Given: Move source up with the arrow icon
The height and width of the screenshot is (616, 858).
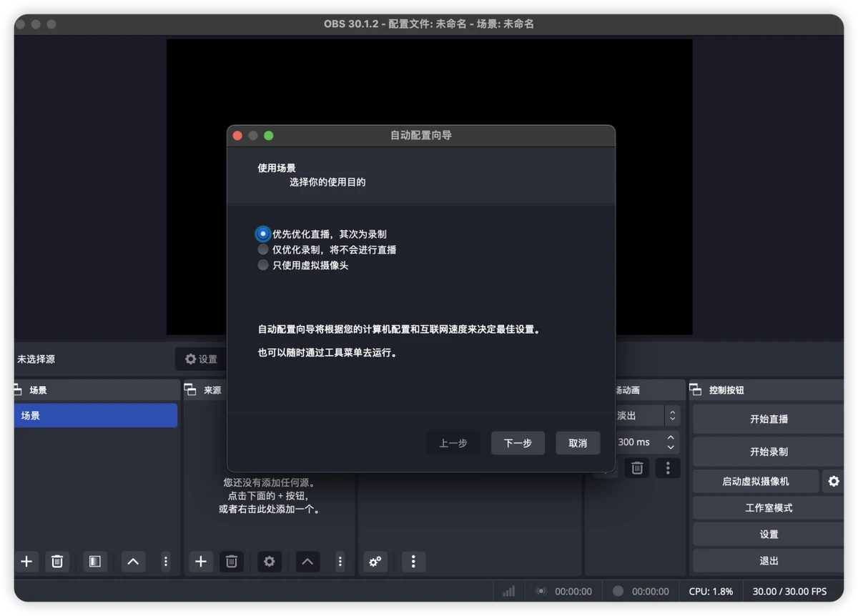Looking at the screenshot, I should click(307, 562).
